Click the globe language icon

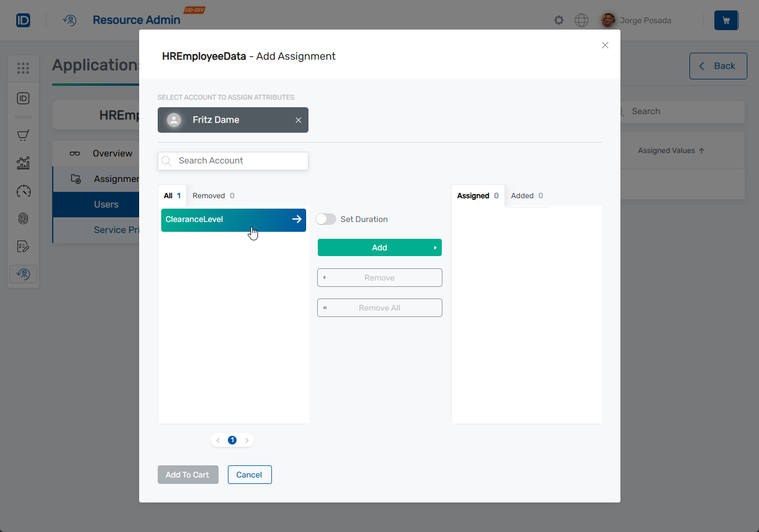click(581, 20)
